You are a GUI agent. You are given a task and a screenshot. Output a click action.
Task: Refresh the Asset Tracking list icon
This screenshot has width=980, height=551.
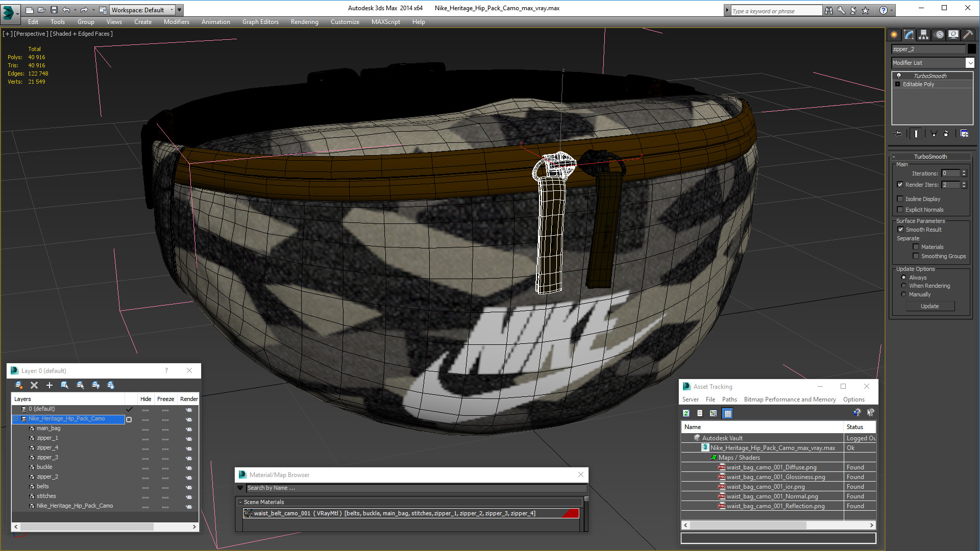click(x=686, y=413)
